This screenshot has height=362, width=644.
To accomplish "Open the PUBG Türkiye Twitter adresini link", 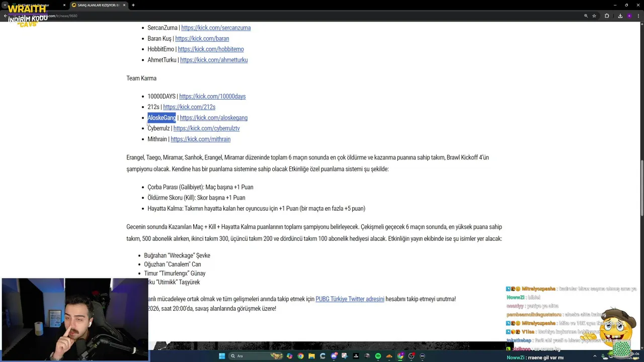I will [x=350, y=299].
